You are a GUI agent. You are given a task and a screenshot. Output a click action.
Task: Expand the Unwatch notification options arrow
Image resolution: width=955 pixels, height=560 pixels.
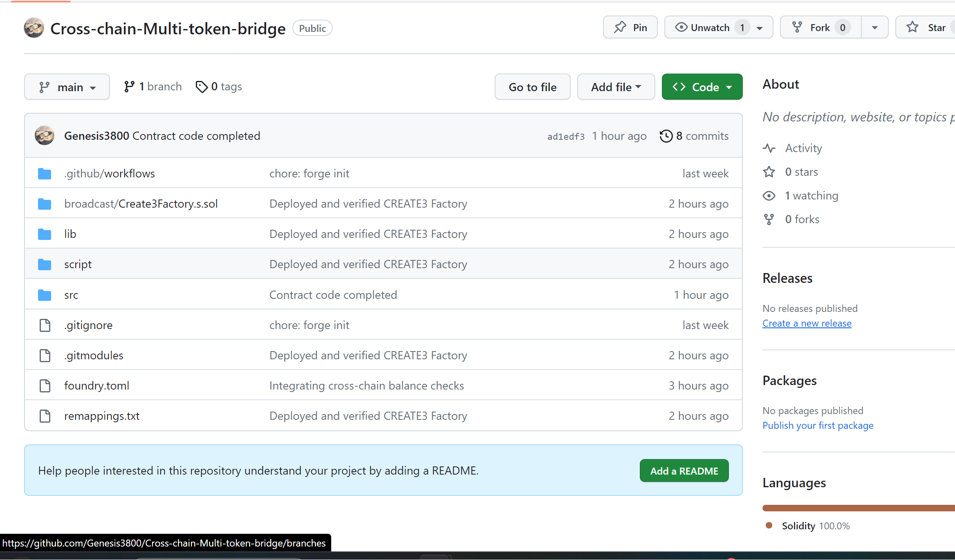760,28
